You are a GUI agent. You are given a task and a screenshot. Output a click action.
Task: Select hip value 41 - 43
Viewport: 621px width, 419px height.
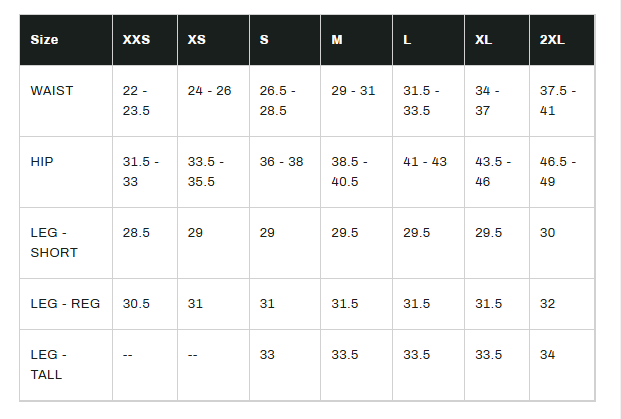click(x=425, y=162)
